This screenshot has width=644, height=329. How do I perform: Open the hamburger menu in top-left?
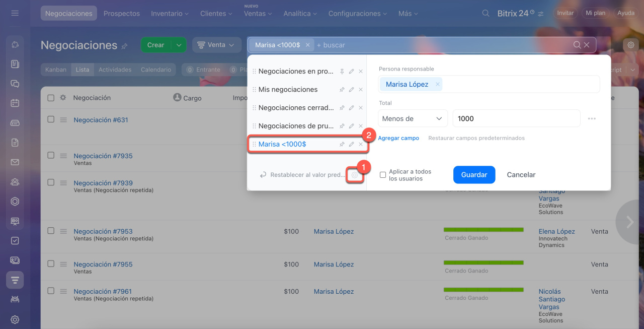point(15,13)
